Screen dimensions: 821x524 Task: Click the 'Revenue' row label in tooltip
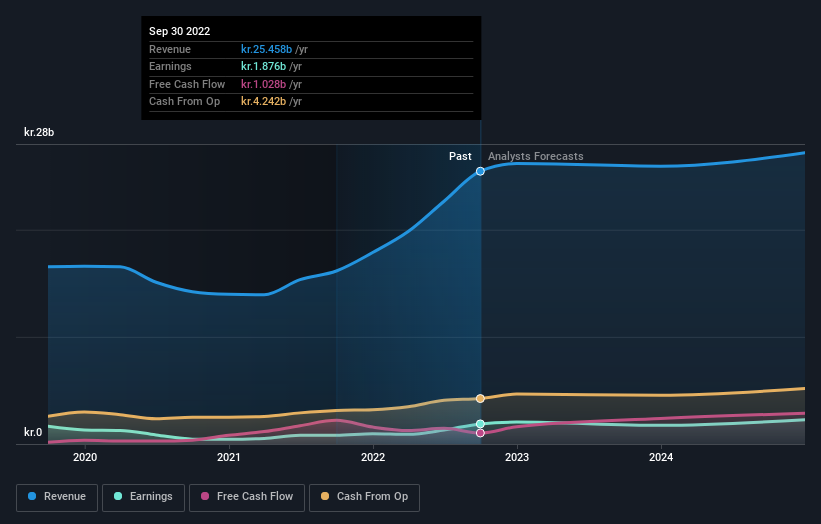tap(170, 49)
